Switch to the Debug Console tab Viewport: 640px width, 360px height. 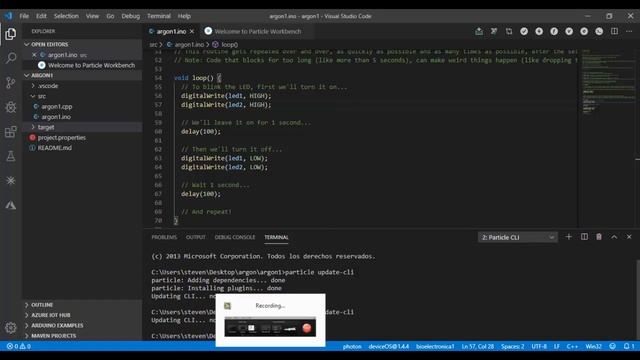coord(235,237)
